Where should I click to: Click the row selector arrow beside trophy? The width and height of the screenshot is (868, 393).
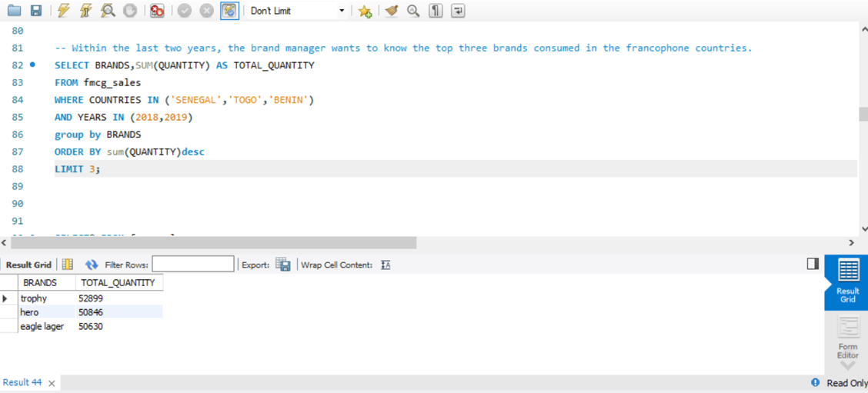pyautogui.click(x=5, y=298)
